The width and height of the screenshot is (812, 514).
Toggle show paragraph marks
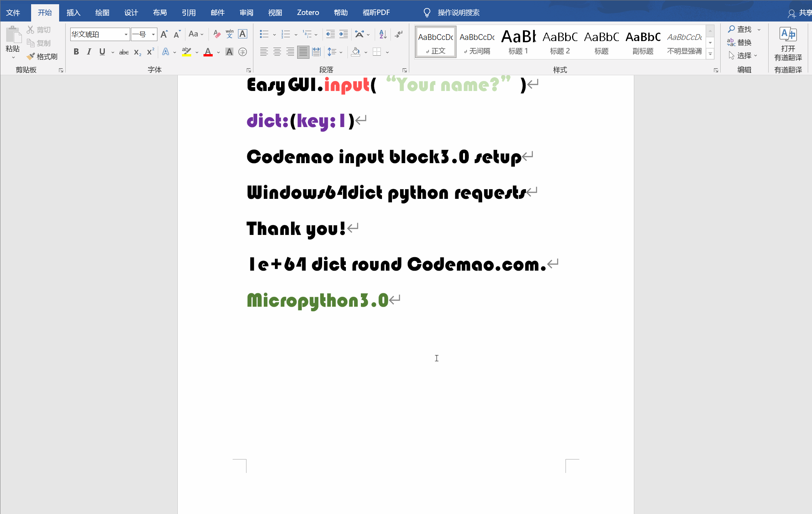(x=399, y=34)
